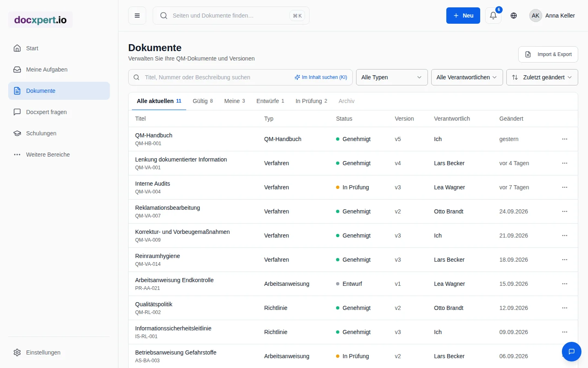Toggle the sidebar hamburger menu
Image resolution: width=588 pixels, height=368 pixels.
click(137, 16)
